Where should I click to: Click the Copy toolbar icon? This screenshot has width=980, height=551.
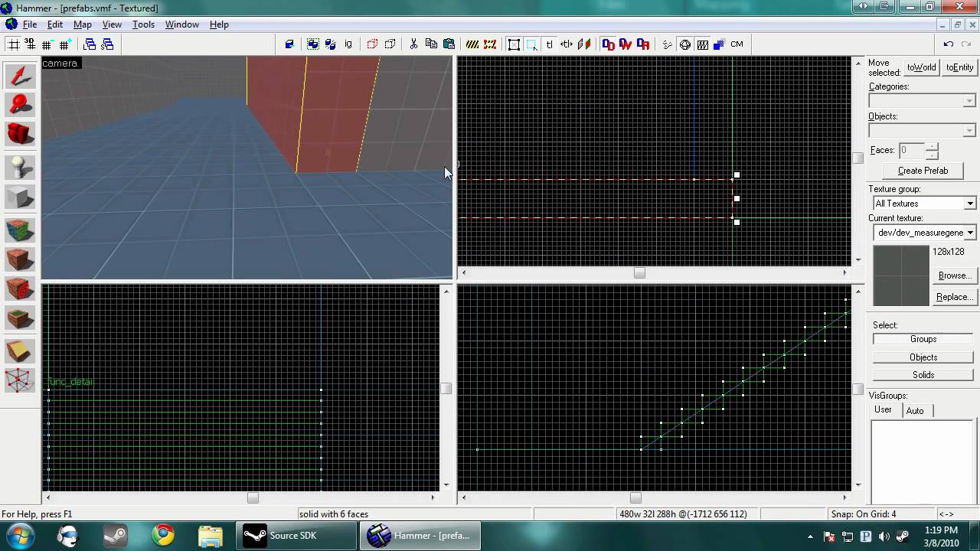[431, 44]
